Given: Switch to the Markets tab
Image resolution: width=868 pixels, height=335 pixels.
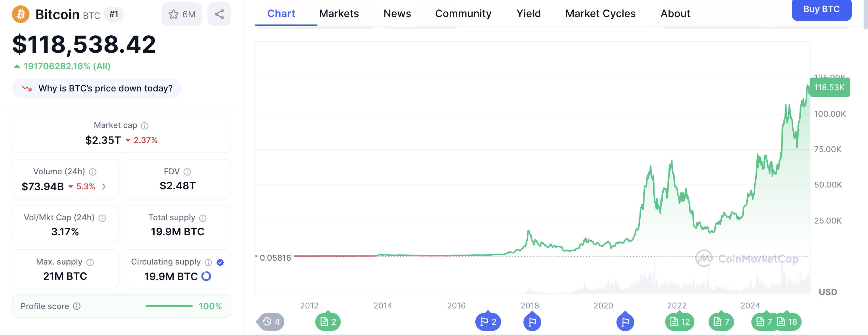Looking at the screenshot, I should (339, 14).
